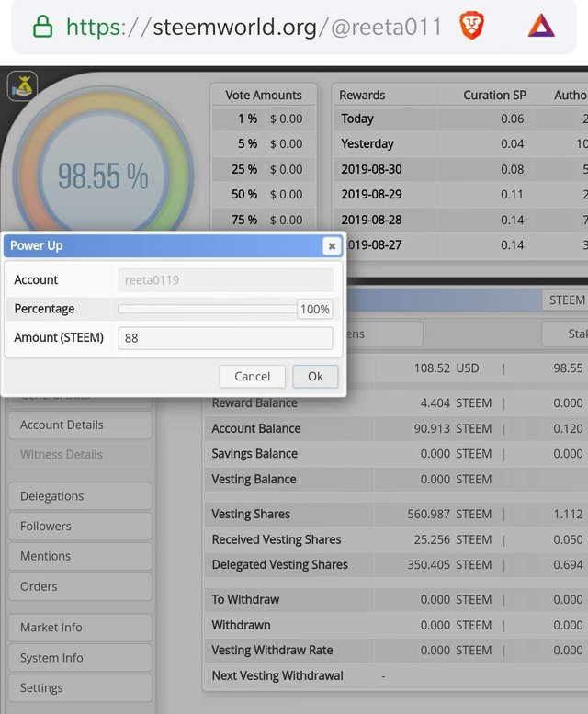Click the Reward Balance label
This screenshot has height=714, width=588.
tap(254, 403)
